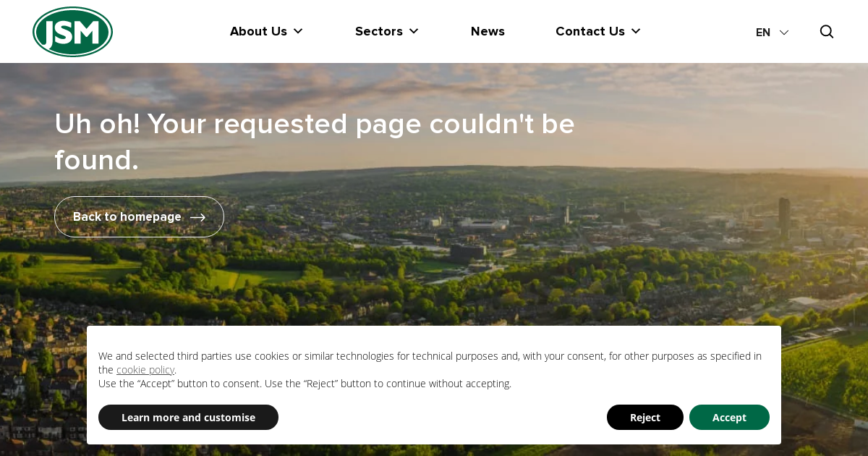Expand the Contact Us chevron
This screenshot has width=868, height=456.
636,31
